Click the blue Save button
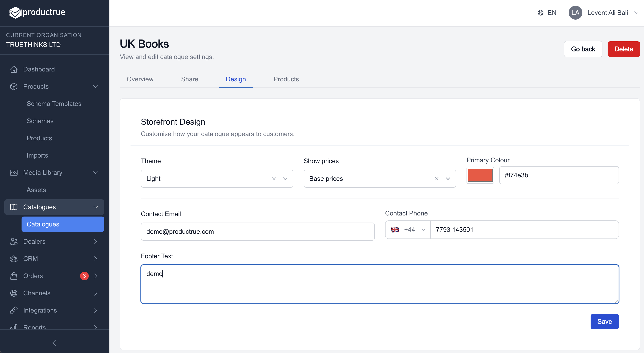This screenshot has width=644, height=353. [604, 322]
